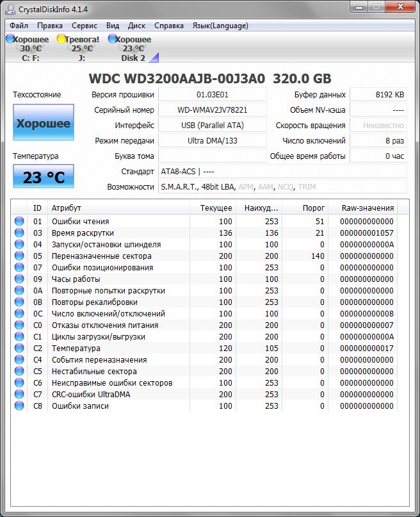
Task: Minimize the CrystalDiskInfo window
Action: click(359, 7)
